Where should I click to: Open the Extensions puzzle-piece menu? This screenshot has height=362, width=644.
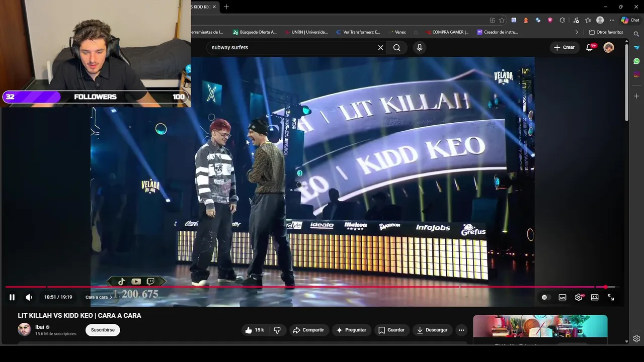[562, 20]
